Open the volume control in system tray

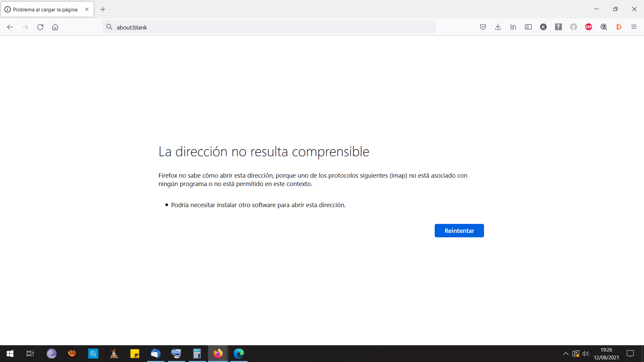pos(586,354)
